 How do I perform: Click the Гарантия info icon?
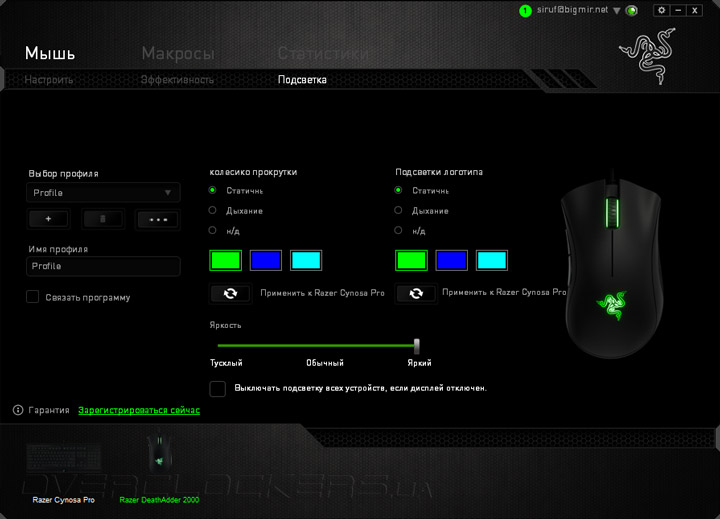pyautogui.click(x=18, y=410)
